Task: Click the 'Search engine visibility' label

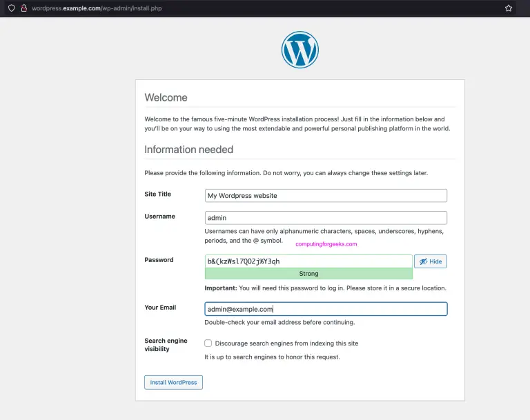Action: pos(166,345)
